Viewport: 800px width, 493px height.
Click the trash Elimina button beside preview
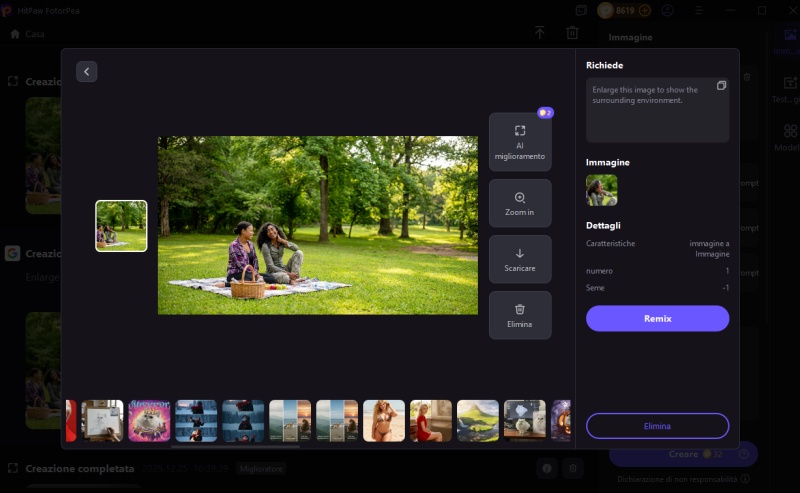[x=520, y=315]
